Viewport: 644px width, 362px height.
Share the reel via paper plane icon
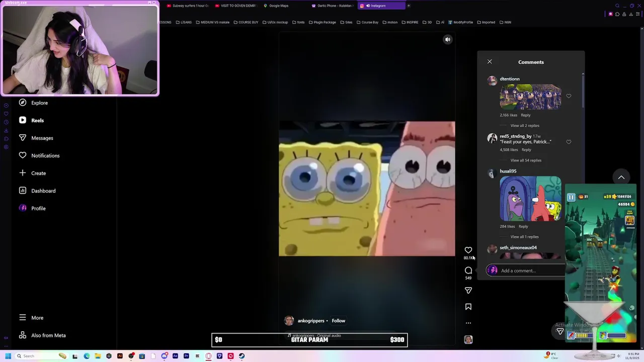pos(468,291)
